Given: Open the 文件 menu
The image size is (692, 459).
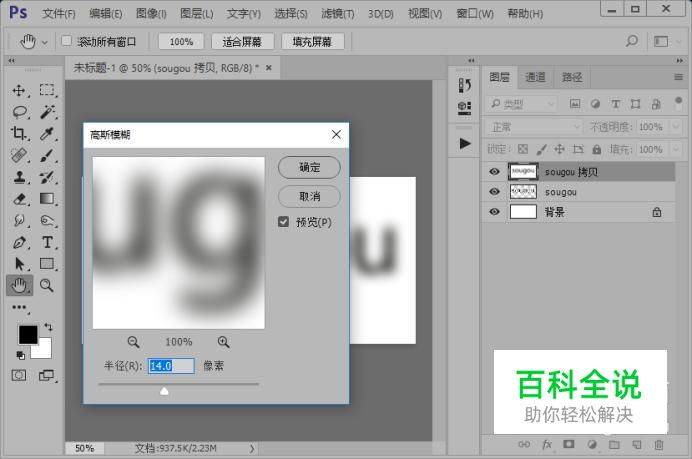Looking at the screenshot, I should (x=59, y=14).
